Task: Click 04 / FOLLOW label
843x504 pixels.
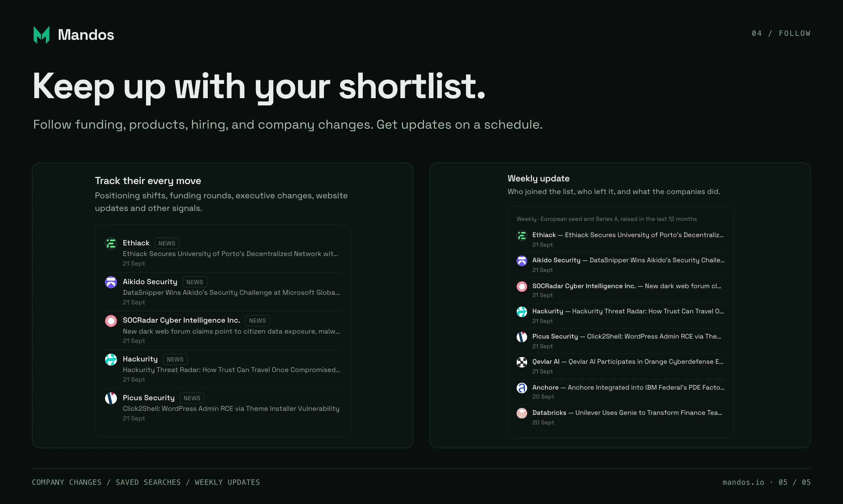Action: [x=781, y=33]
